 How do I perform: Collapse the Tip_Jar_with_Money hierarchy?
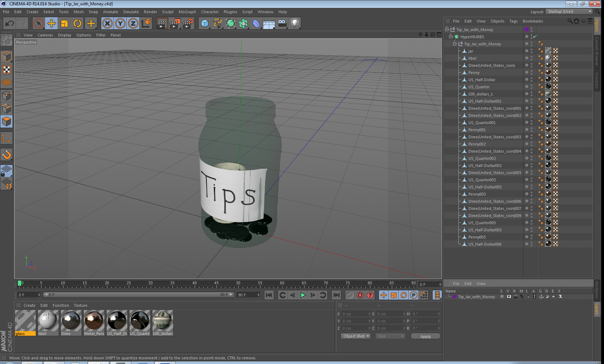[x=447, y=29]
